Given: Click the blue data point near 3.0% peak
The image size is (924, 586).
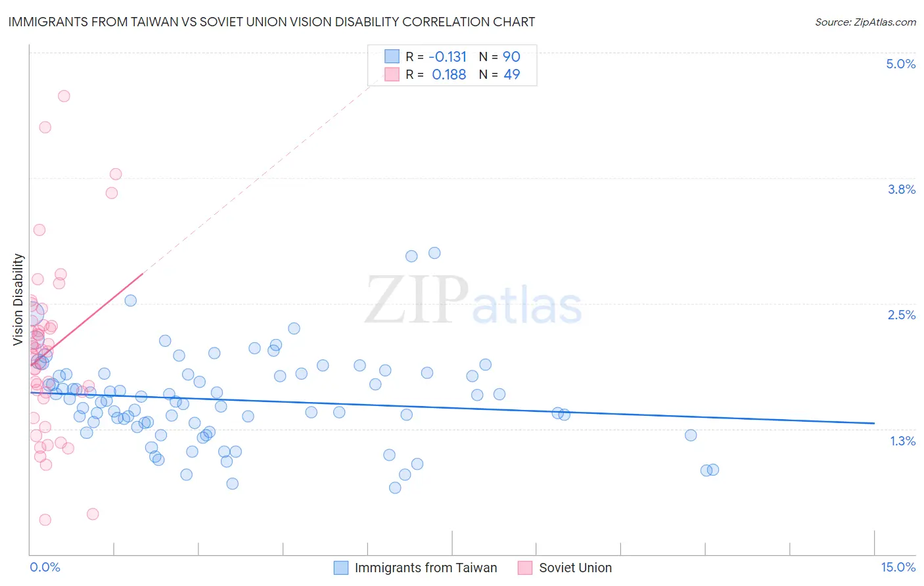Looking at the screenshot, I should (x=434, y=253).
